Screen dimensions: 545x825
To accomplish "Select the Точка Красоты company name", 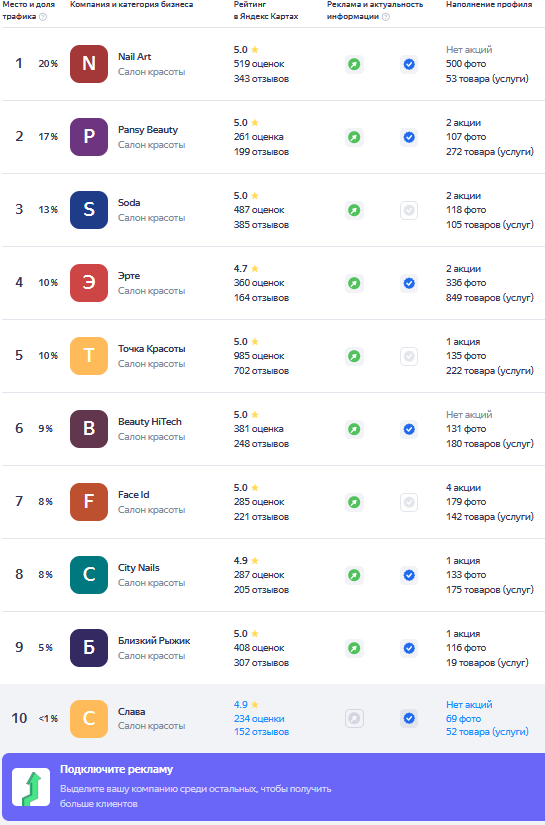I will coord(152,349).
